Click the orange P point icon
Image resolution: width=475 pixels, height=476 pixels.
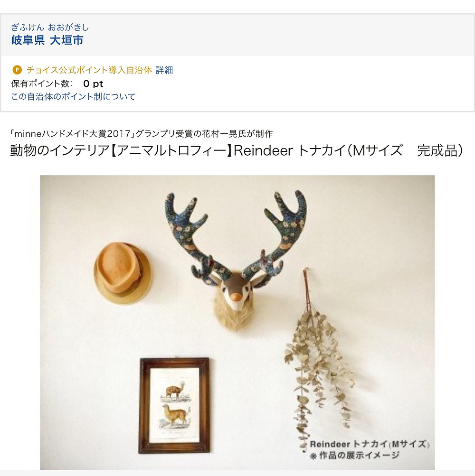(x=17, y=70)
